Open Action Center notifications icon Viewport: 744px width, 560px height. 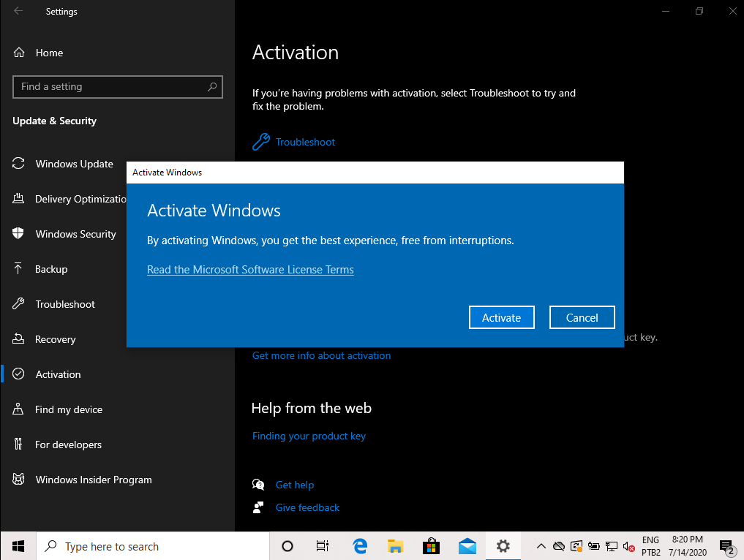tap(726, 547)
